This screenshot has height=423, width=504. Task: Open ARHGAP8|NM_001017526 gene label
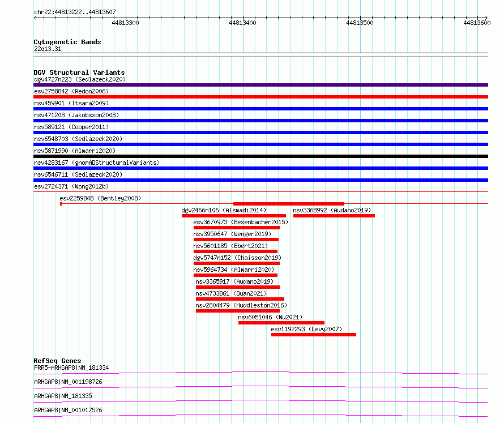[68, 410]
